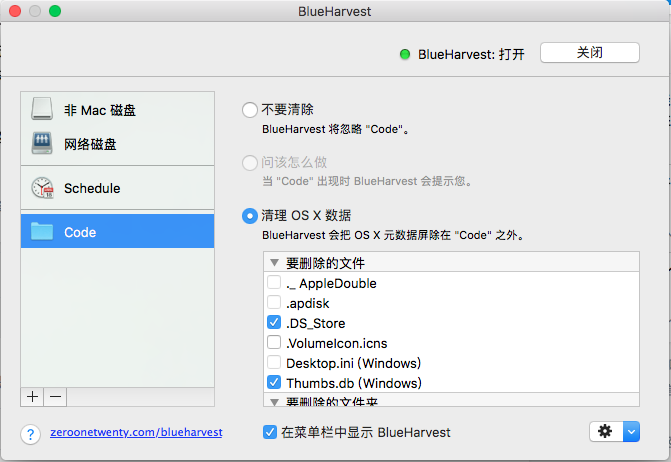Open the gear dropdown arrow menu

pos(631,431)
